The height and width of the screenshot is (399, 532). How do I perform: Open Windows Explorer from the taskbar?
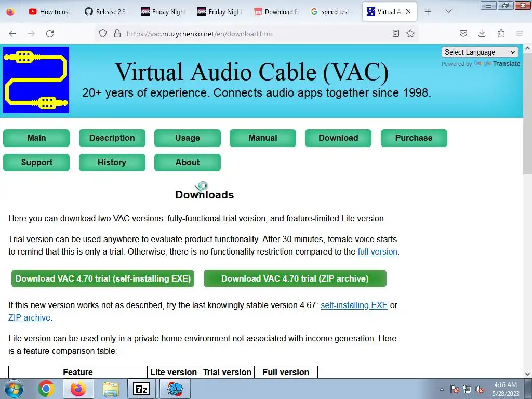click(x=111, y=389)
